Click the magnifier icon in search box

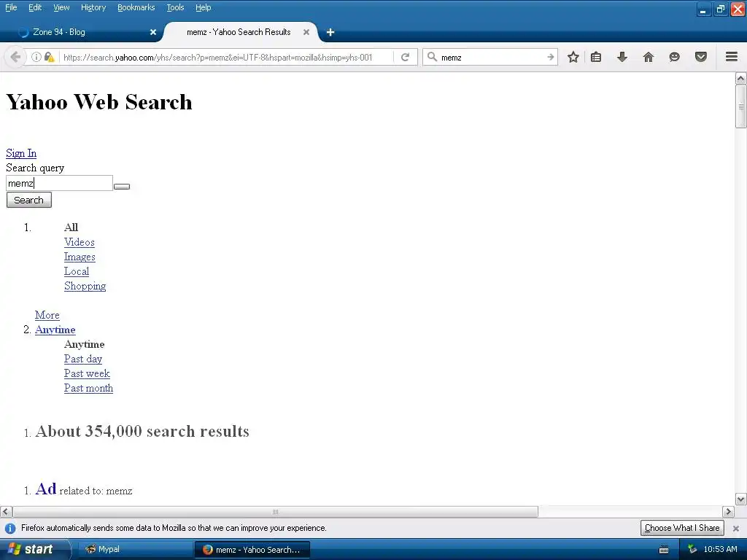432,57
